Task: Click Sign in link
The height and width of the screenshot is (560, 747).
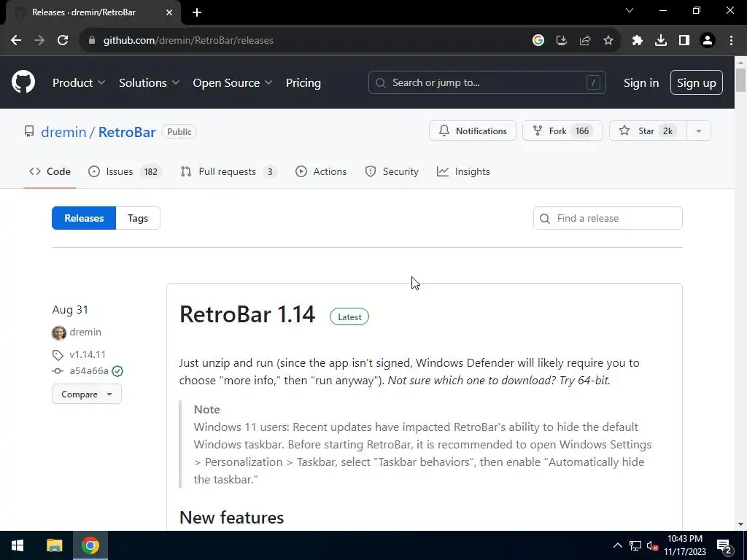Action: 641,83
